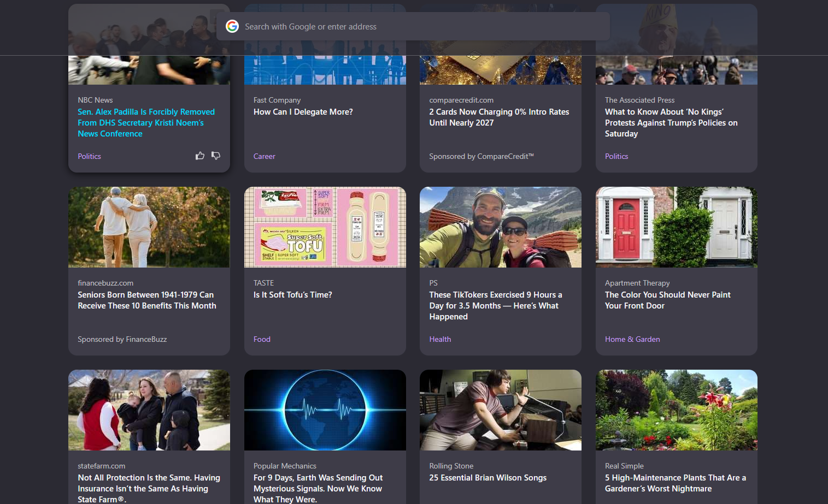Viewport: 828px width, 504px height.
Task: Open the Earth signal globe thumbnail
Action: pyautogui.click(x=325, y=410)
